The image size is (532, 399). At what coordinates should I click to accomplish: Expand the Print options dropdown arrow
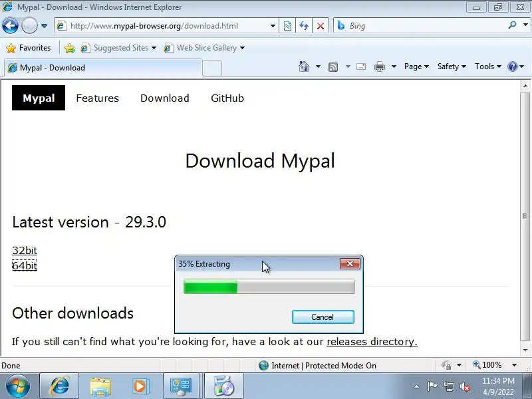(394, 66)
